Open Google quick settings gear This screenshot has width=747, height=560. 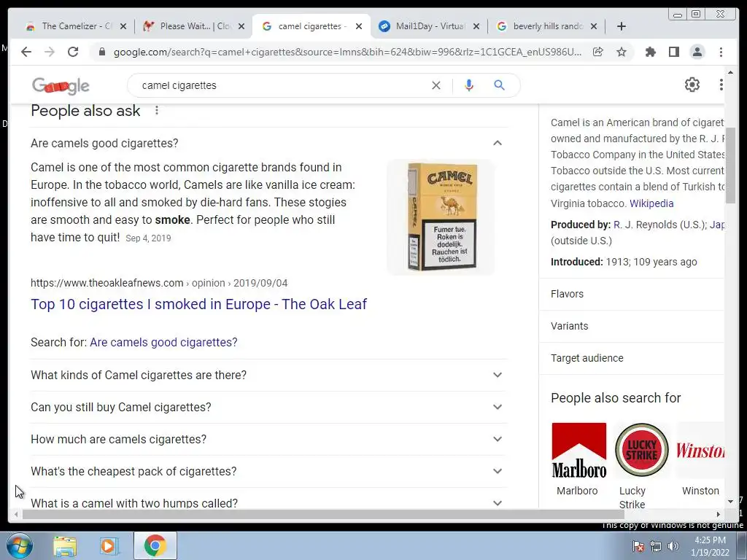click(x=692, y=85)
